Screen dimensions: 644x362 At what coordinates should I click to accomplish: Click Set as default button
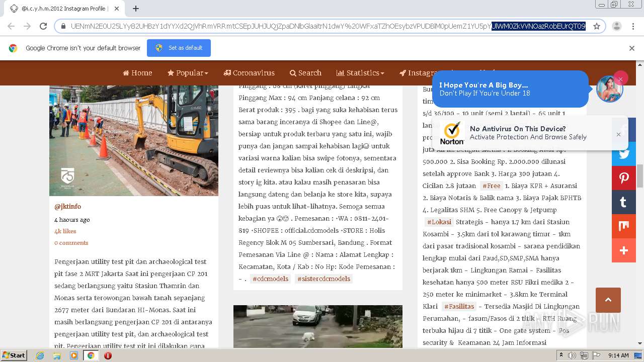click(x=179, y=48)
